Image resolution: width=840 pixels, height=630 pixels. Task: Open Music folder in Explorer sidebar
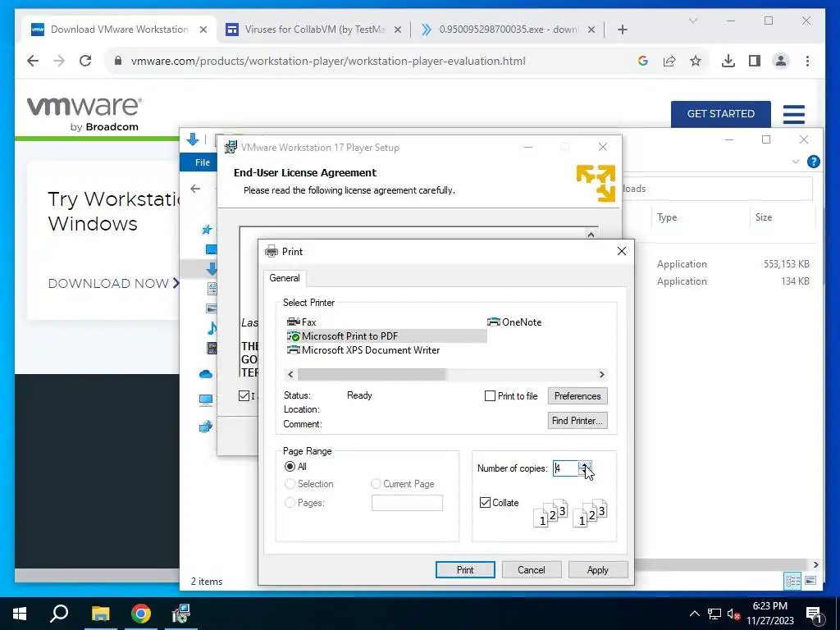coord(212,328)
